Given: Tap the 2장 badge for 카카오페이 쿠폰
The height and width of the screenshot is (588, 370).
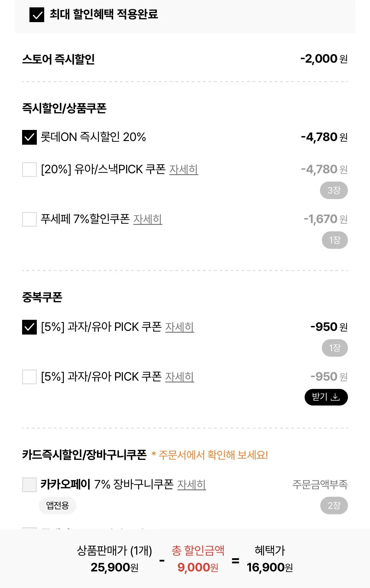Looking at the screenshot, I should (x=334, y=506).
